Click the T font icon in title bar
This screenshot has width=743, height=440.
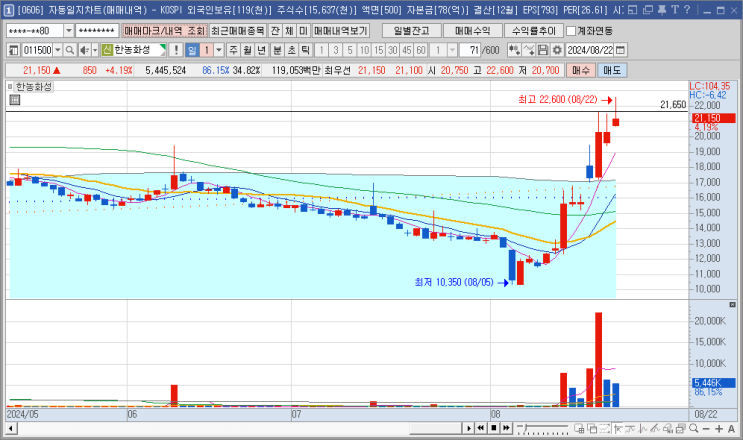[x=674, y=10]
